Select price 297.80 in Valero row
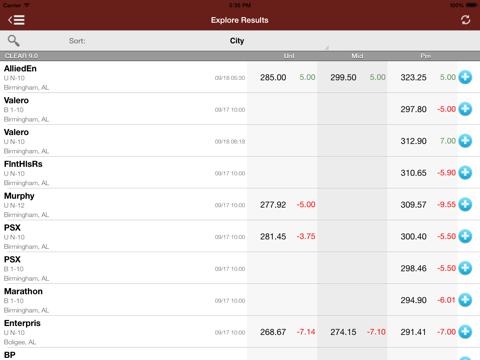The image size is (480, 360). [x=413, y=109]
